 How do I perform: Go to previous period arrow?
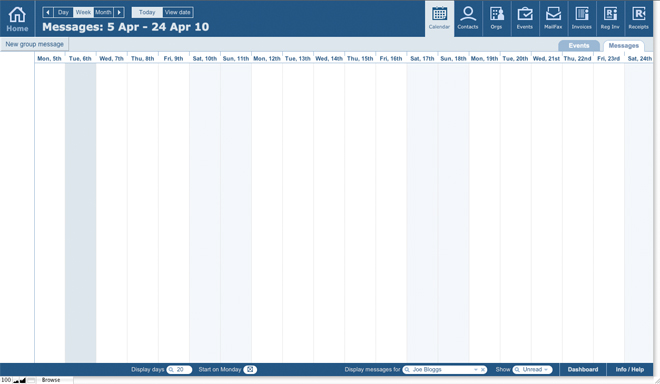click(48, 12)
